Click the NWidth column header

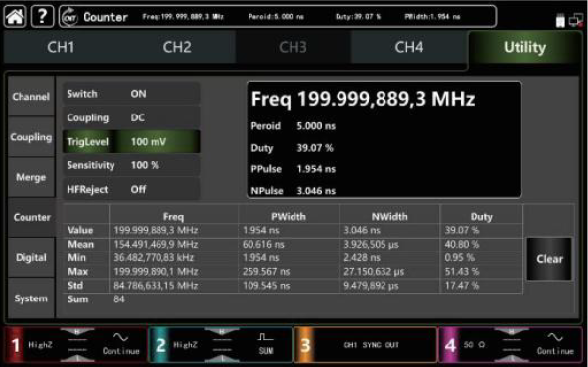coord(389,217)
